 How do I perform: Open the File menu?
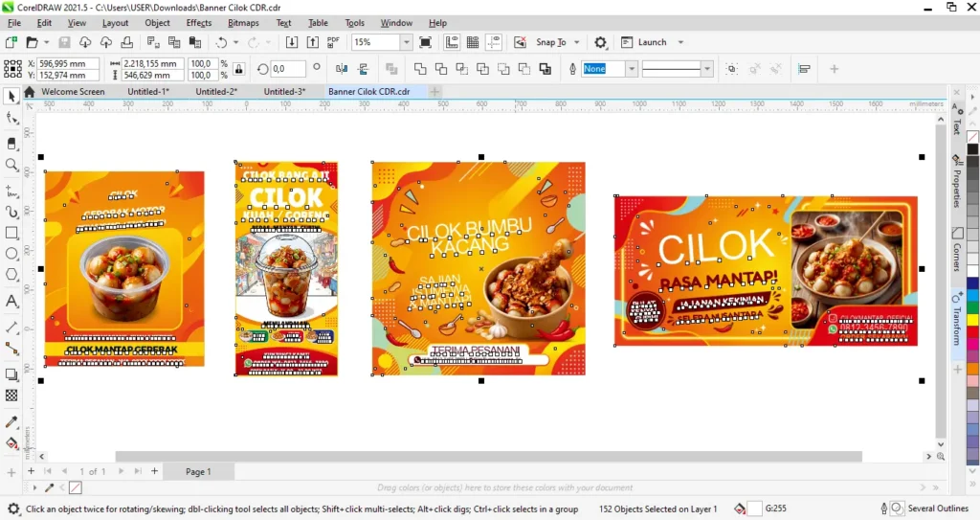(x=13, y=23)
